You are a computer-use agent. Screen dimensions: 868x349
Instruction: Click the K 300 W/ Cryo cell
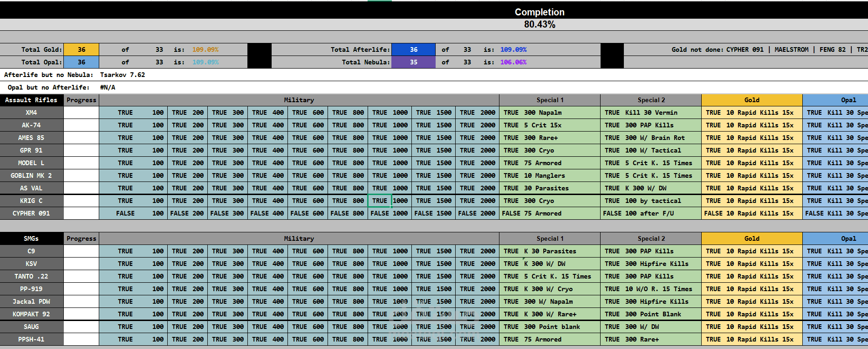(x=561, y=289)
